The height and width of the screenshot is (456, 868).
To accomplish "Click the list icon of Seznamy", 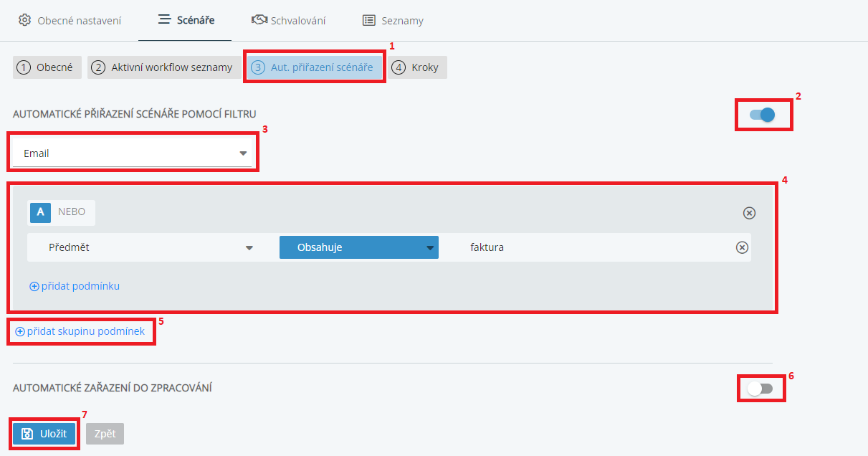I will (369, 20).
